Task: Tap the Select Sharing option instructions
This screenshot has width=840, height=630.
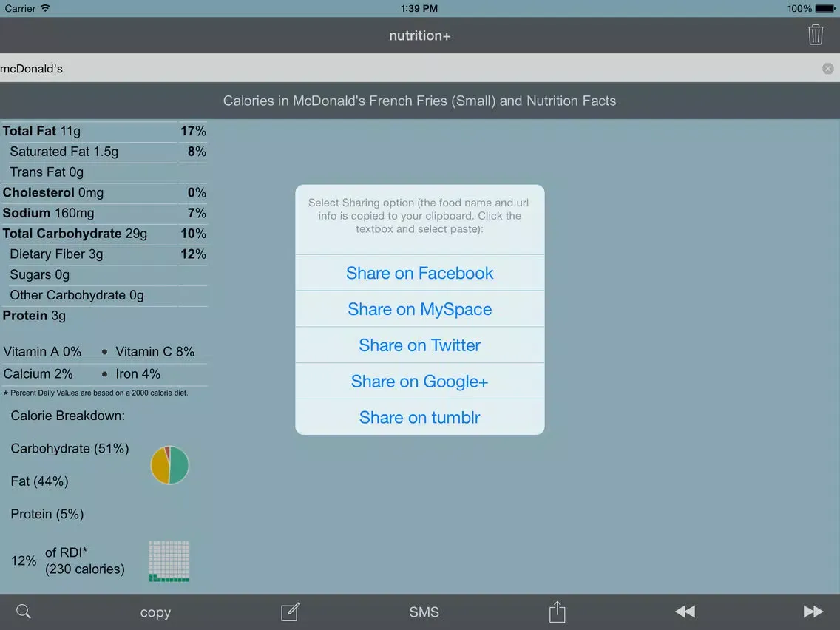Action: pyautogui.click(x=419, y=216)
